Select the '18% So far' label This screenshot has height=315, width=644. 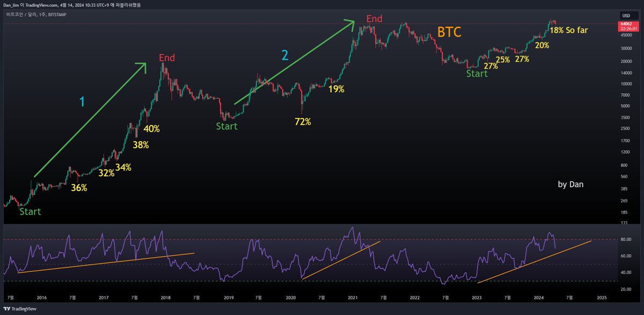pos(568,30)
